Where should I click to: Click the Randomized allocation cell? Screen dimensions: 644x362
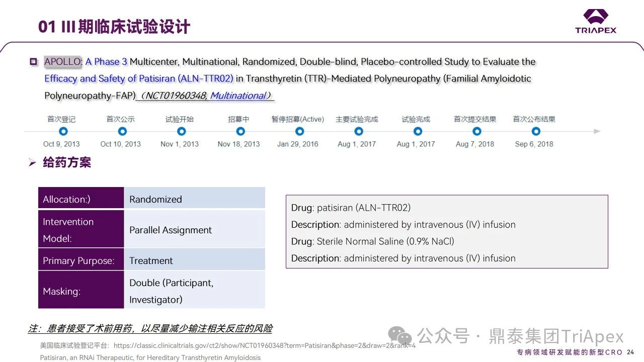(x=194, y=199)
